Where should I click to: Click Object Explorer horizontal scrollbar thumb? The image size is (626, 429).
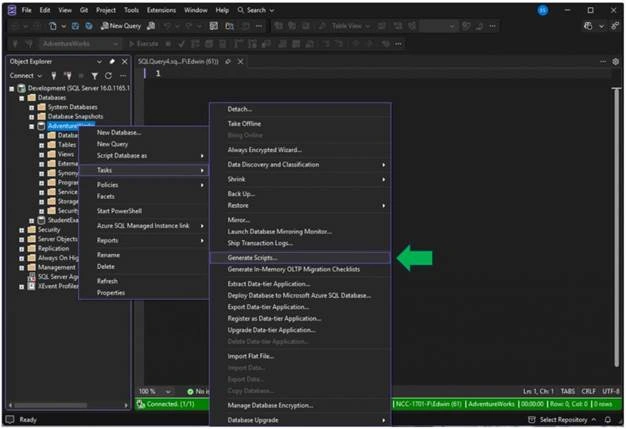[51, 405]
